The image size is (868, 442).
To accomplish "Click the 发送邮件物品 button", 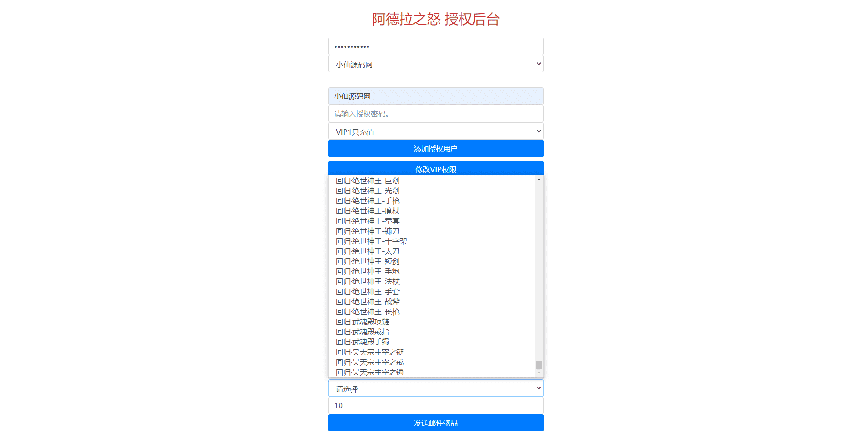I will click(435, 423).
